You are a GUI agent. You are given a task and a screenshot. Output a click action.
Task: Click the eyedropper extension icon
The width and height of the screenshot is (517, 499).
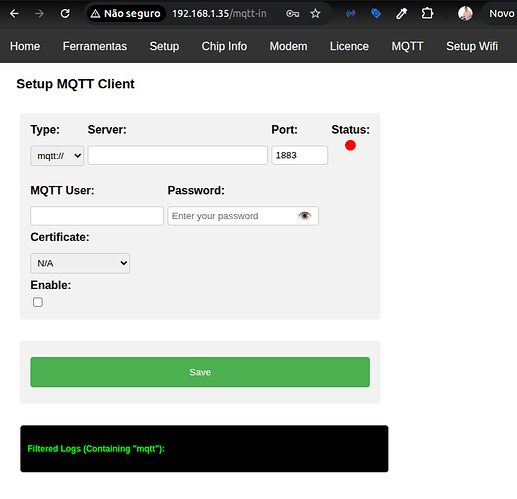tap(402, 14)
